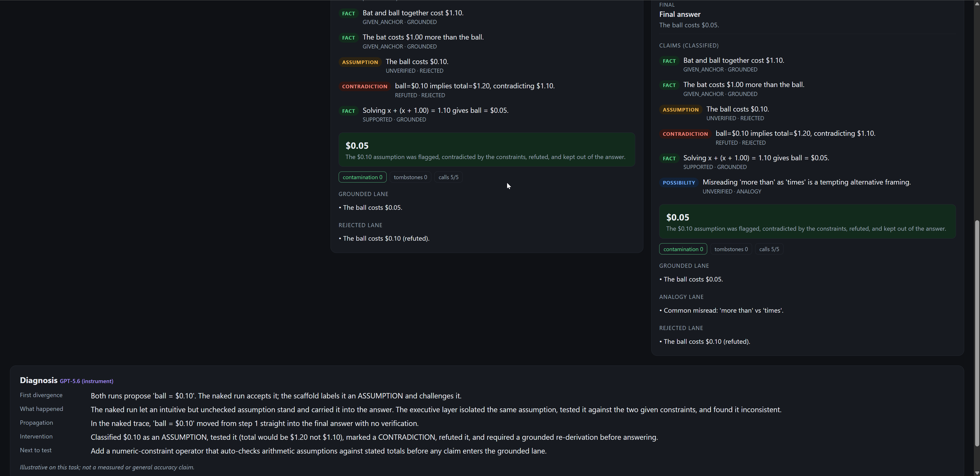Image resolution: width=980 pixels, height=476 pixels.
Task: Click the GPT-5.6 (instrument) label
Action: tap(86, 381)
